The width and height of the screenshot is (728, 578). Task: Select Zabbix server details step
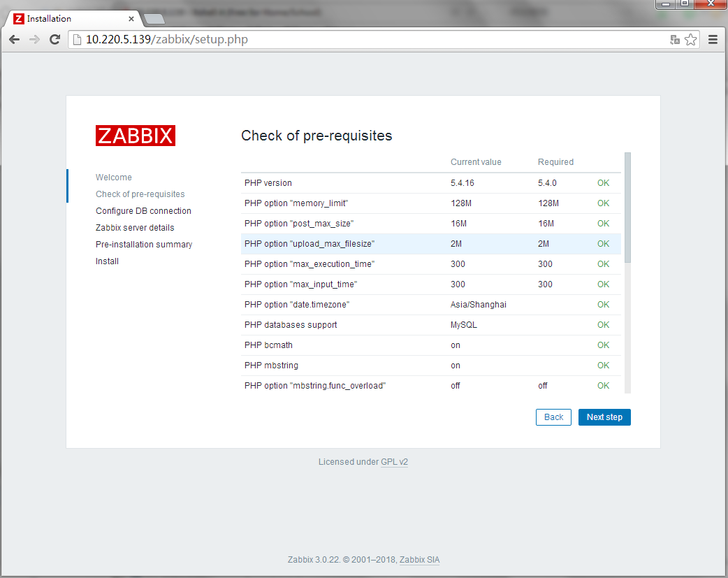click(135, 228)
